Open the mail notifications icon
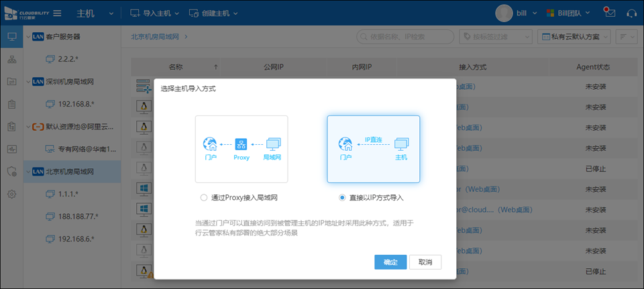The image size is (644, 289). (x=609, y=13)
